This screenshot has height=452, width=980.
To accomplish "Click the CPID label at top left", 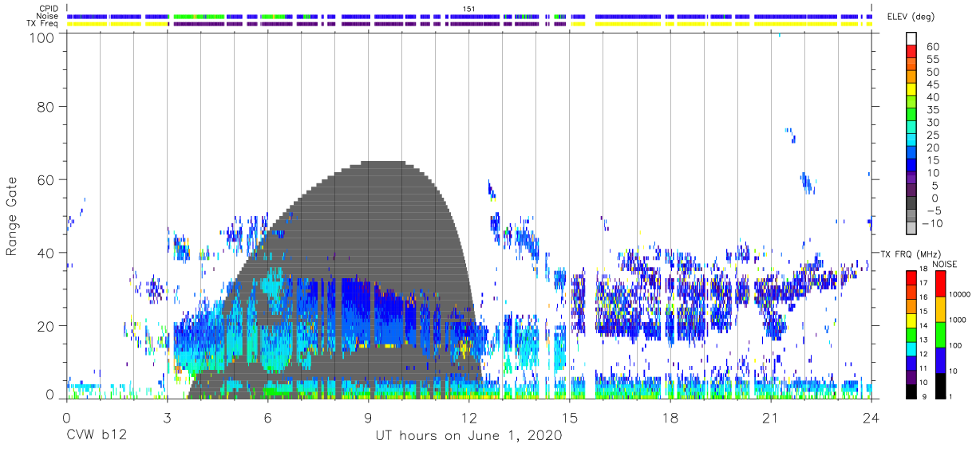I will point(49,9).
